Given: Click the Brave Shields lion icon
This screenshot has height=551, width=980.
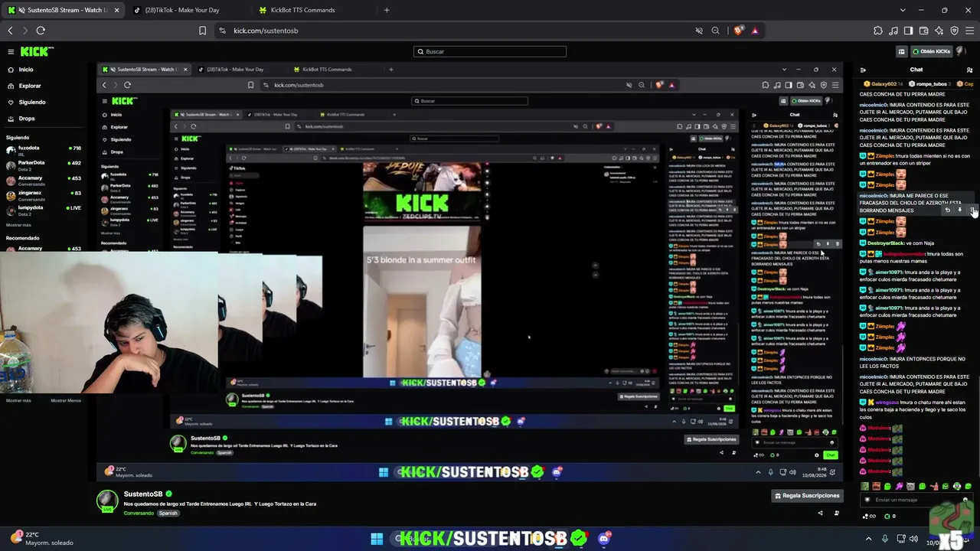Looking at the screenshot, I should 738,31.
